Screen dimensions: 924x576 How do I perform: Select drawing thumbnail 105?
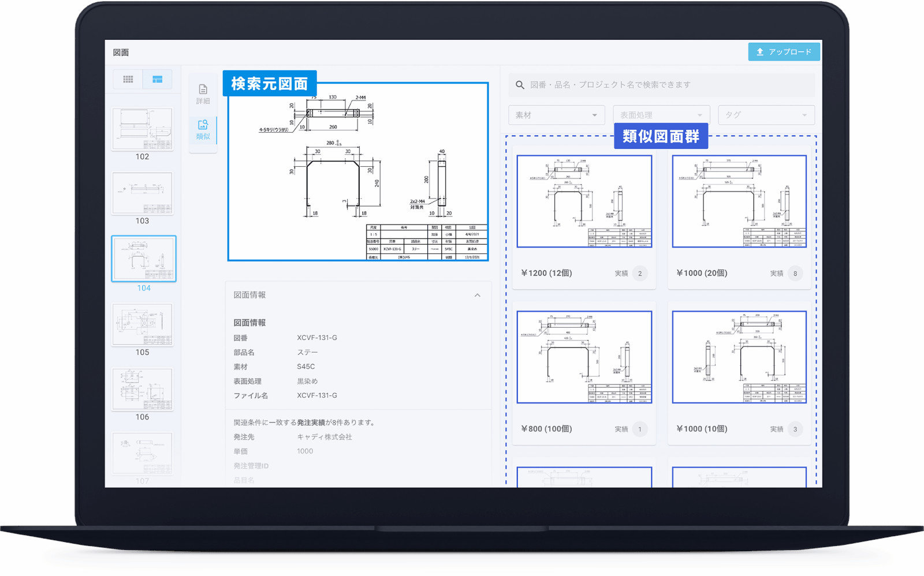click(x=143, y=324)
